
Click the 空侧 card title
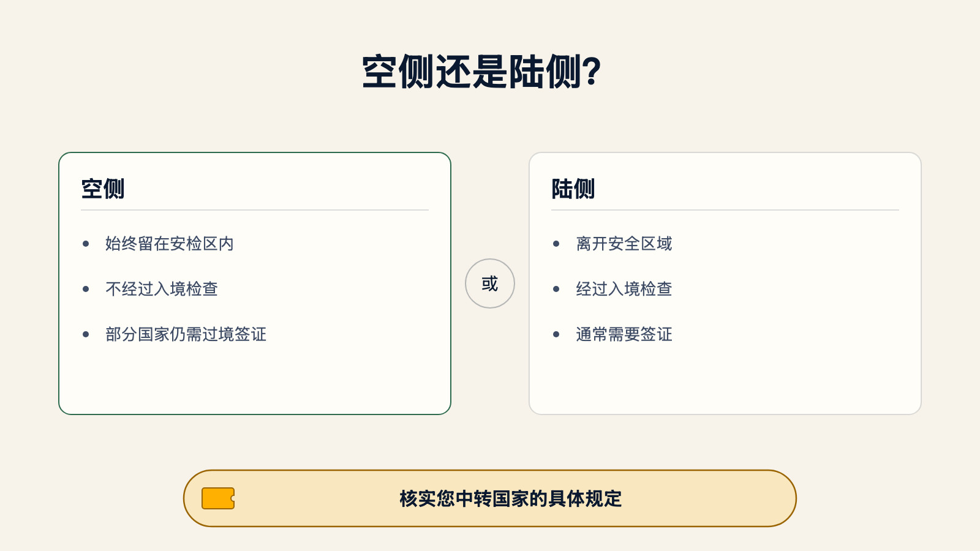click(x=103, y=189)
